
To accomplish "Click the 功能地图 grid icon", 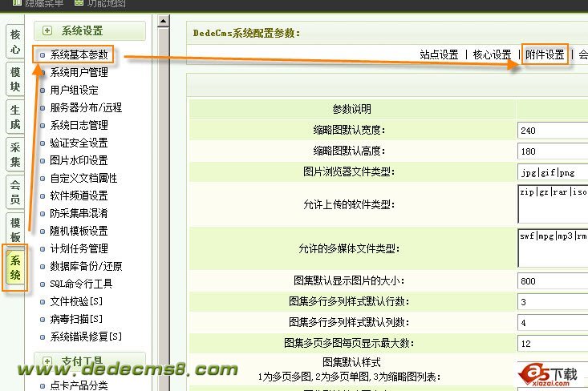I will coord(79,2).
